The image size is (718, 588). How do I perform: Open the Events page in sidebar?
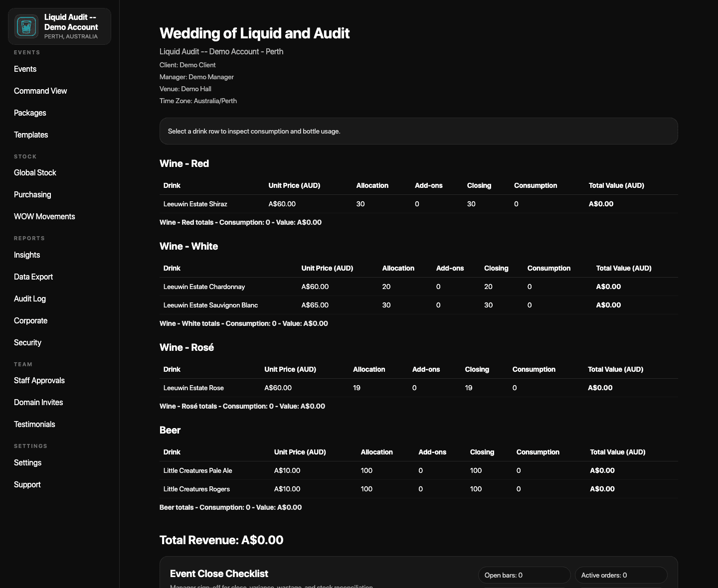coord(25,69)
